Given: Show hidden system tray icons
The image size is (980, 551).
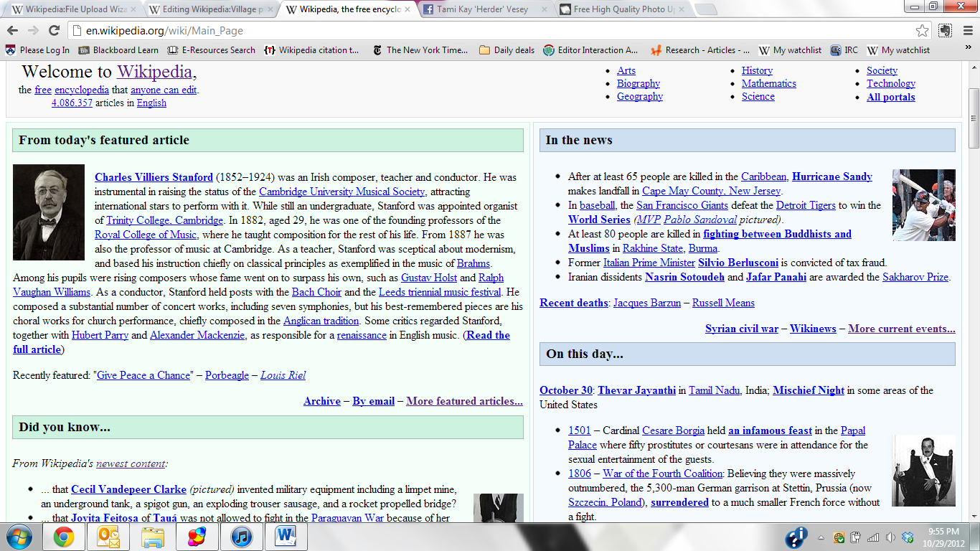Looking at the screenshot, I should click(x=821, y=537).
